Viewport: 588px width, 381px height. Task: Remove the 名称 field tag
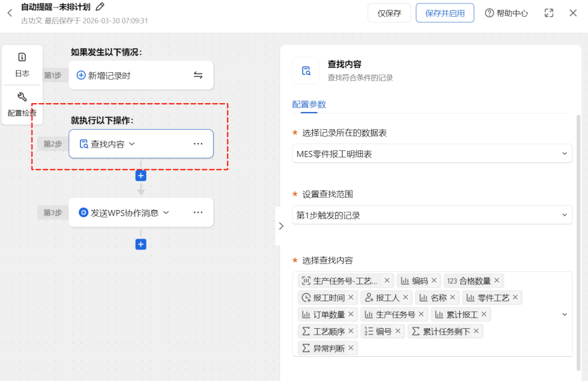tap(452, 297)
